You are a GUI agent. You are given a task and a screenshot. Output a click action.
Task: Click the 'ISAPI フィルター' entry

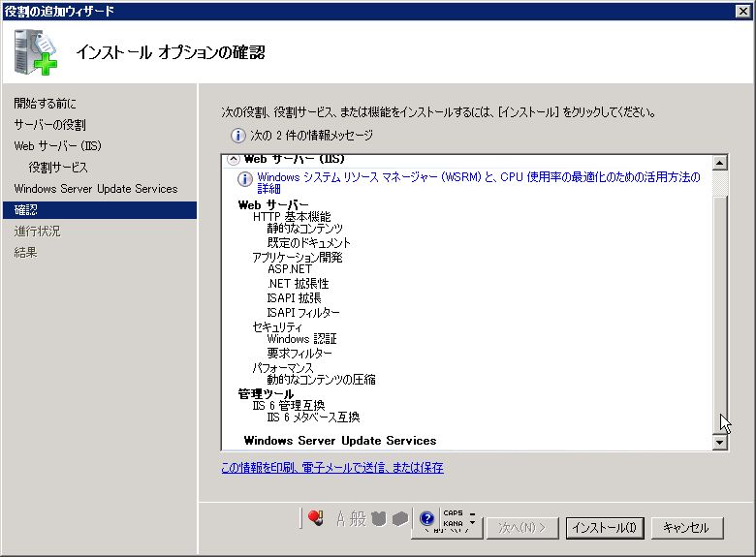coord(303,312)
